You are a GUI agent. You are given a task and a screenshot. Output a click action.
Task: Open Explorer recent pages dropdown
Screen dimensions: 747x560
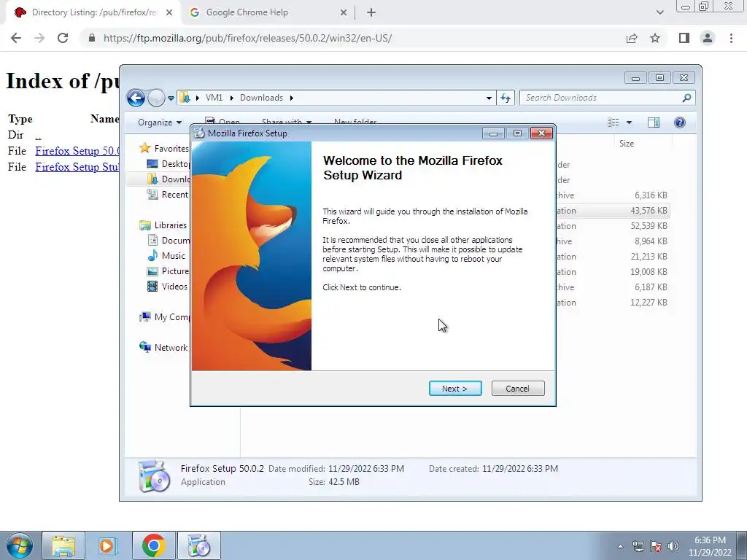click(171, 98)
